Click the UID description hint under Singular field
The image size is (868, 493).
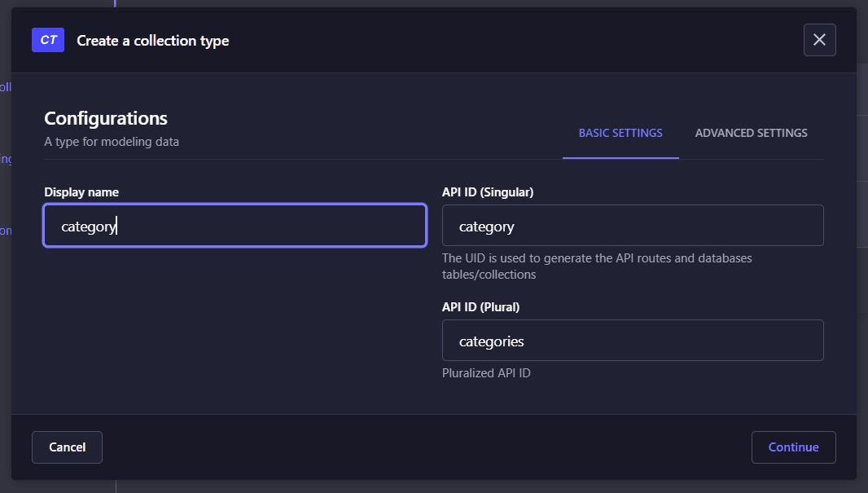597,266
